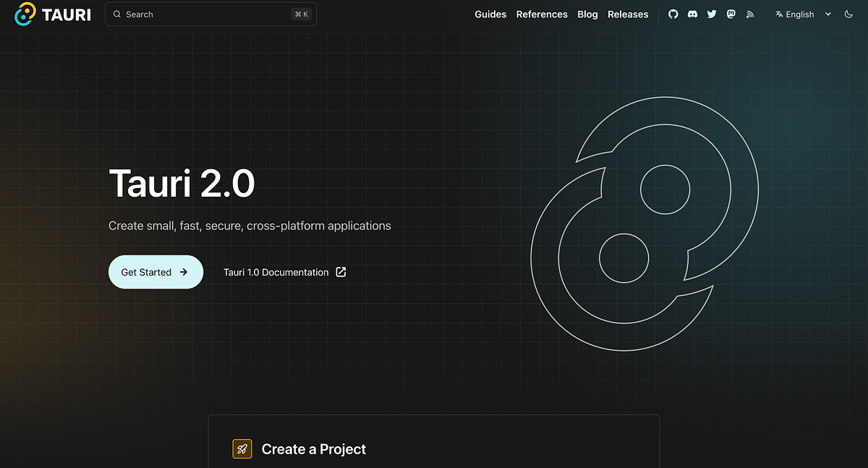
Task: Navigate to the Blog section
Action: click(587, 14)
